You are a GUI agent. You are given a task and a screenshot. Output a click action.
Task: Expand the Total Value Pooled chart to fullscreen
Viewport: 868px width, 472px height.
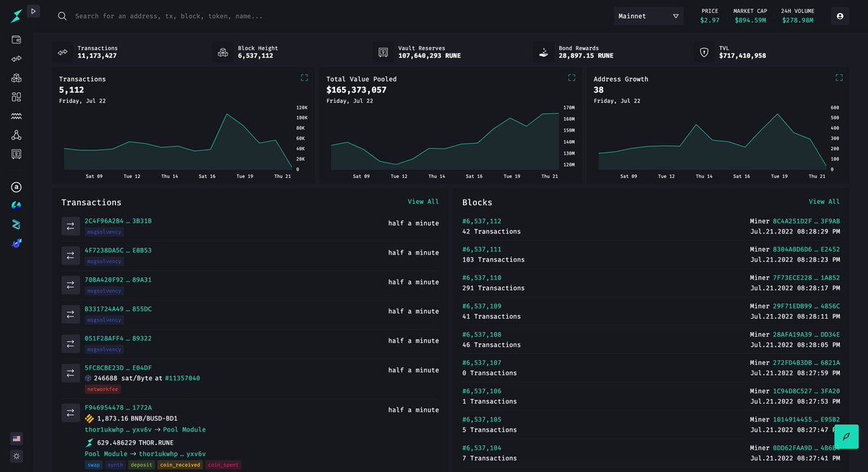point(571,77)
